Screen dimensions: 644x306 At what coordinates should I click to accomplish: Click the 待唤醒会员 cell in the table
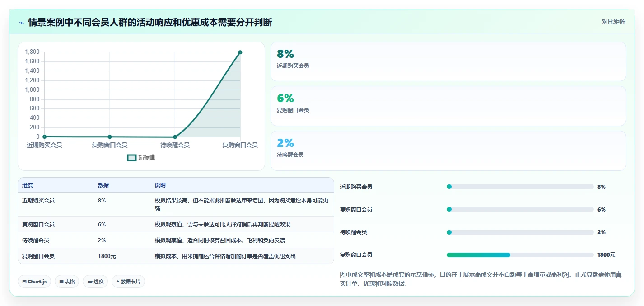[36, 240]
